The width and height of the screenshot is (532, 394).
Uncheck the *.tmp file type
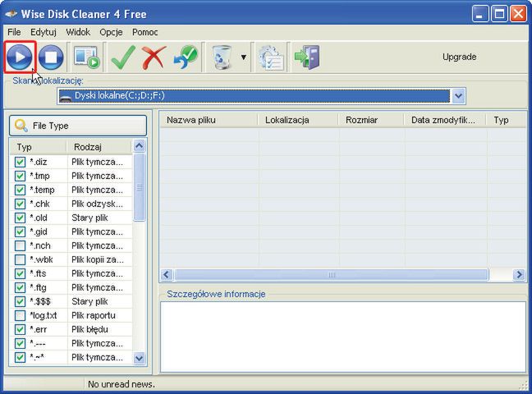point(20,176)
